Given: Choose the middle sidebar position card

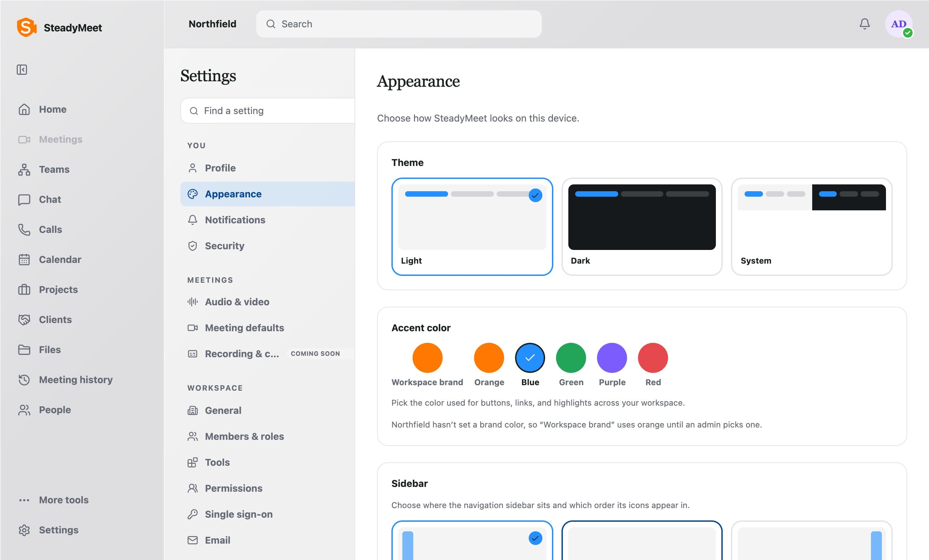Looking at the screenshot, I should (642, 541).
